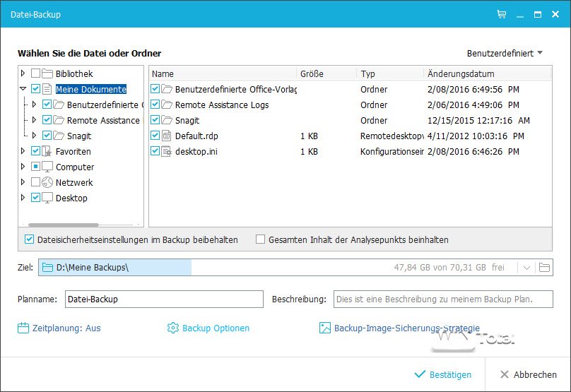The image size is (571, 392).
Task: Select the desktop.ini file name
Action: (x=196, y=151)
